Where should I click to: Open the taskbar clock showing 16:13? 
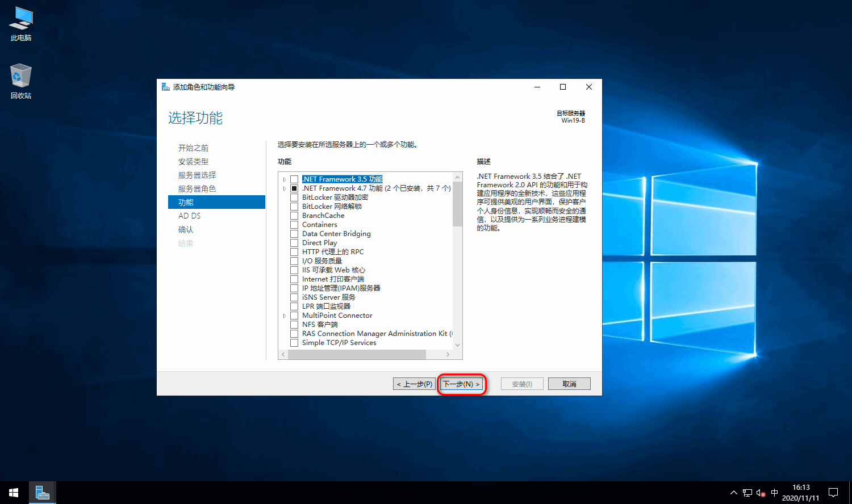pyautogui.click(x=801, y=493)
